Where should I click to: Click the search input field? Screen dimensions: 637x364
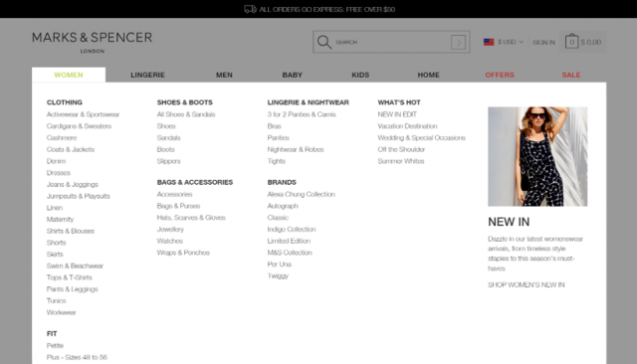pos(391,42)
